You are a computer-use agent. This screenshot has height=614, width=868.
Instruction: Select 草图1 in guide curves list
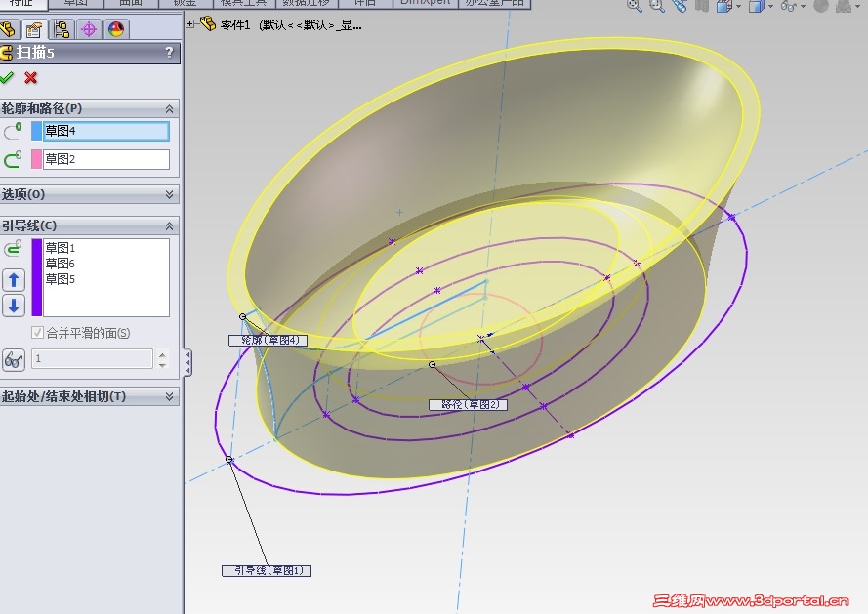click(60, 248)
